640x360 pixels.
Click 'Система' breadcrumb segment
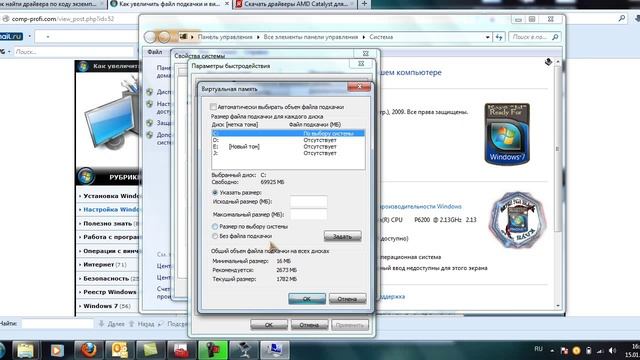coord(381,37)
